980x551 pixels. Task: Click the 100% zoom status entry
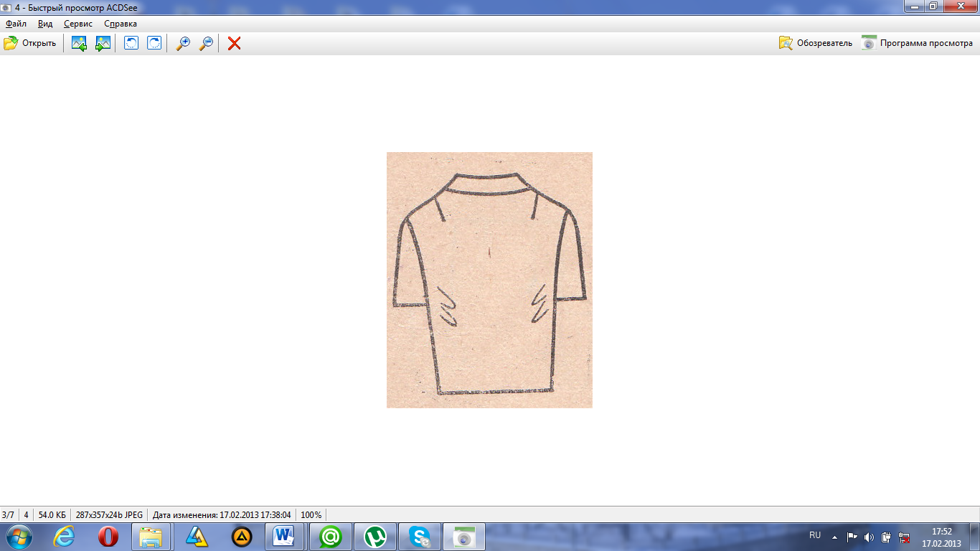[x=311, y=515]
